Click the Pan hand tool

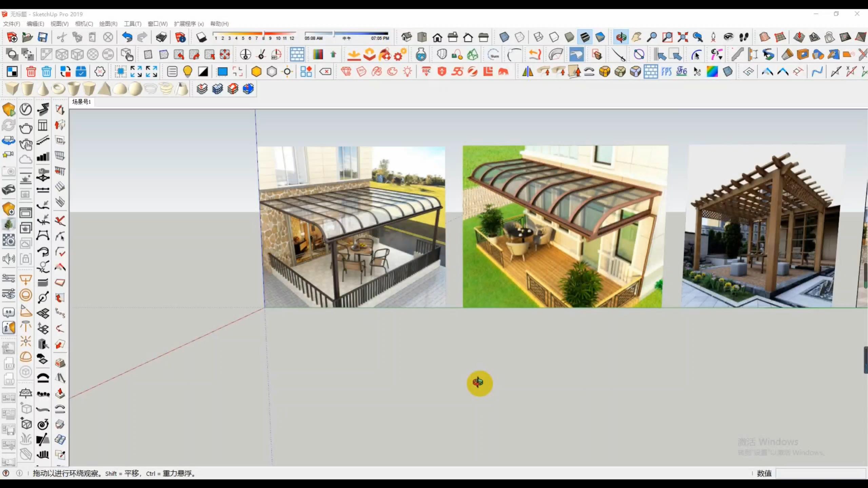636,37
